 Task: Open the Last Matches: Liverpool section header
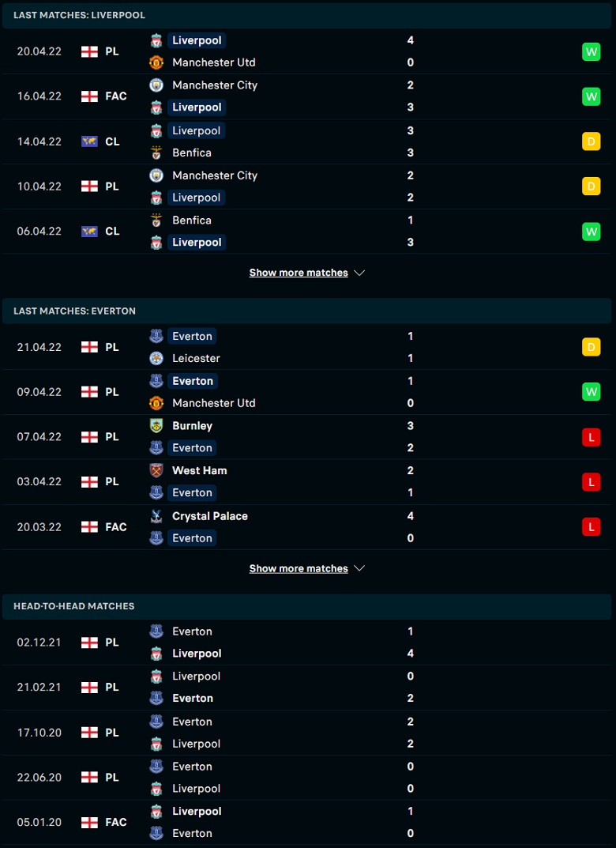(307, 16)
